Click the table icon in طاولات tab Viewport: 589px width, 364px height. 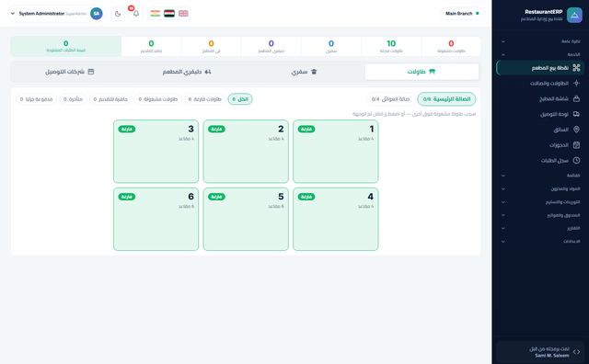pos(432,72)
